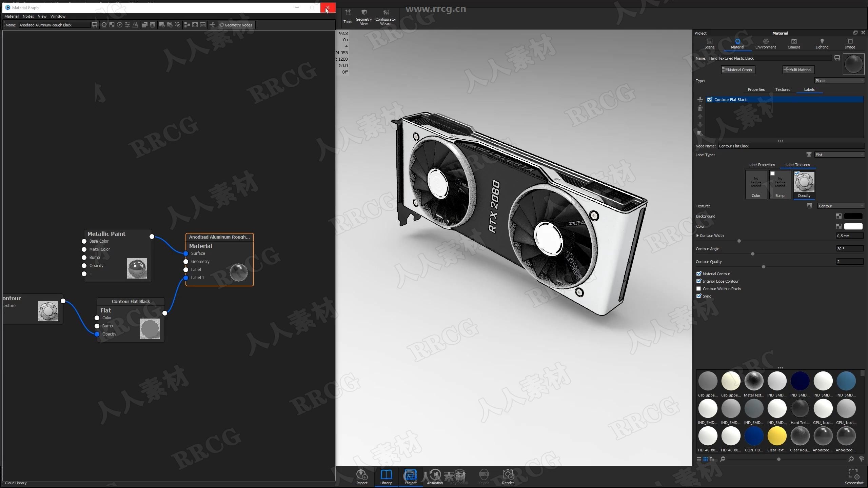Open the View menu in Material Graph
Screen dimensions: 868x488
pyautogui.click(x=42, y=16)
